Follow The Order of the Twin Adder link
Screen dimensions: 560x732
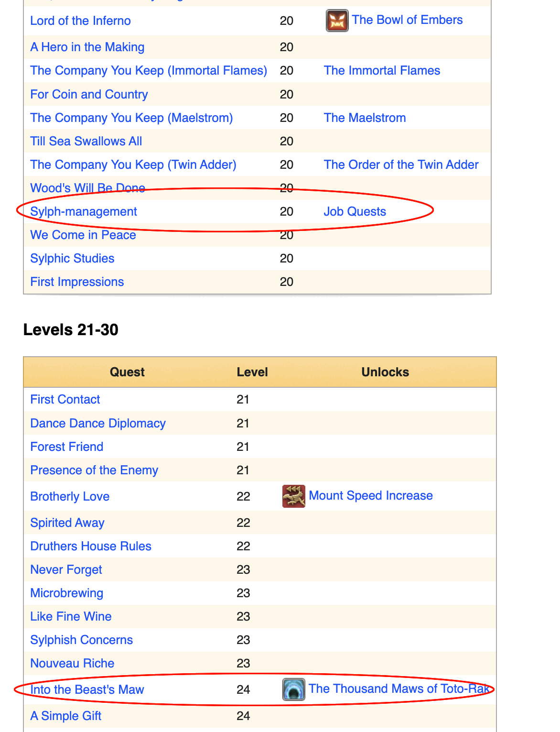pyautogui.click(x=401, y=164)
